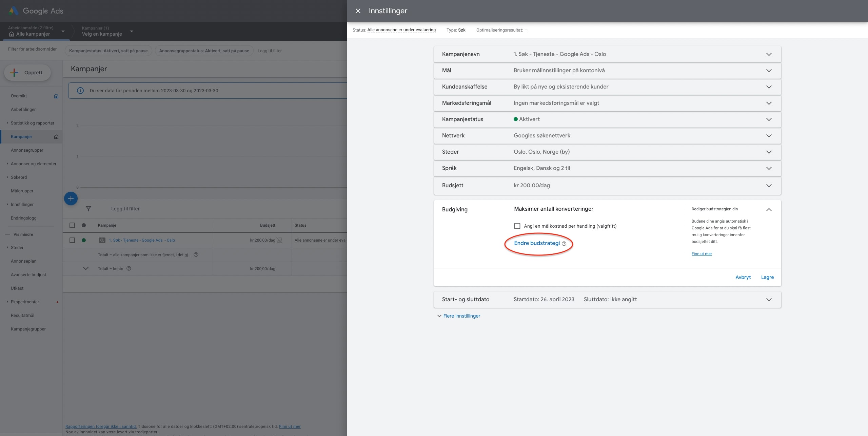Click the help icon beside Totalt – konto
This screenshot has width=868, height=436.
pos(129,268)
